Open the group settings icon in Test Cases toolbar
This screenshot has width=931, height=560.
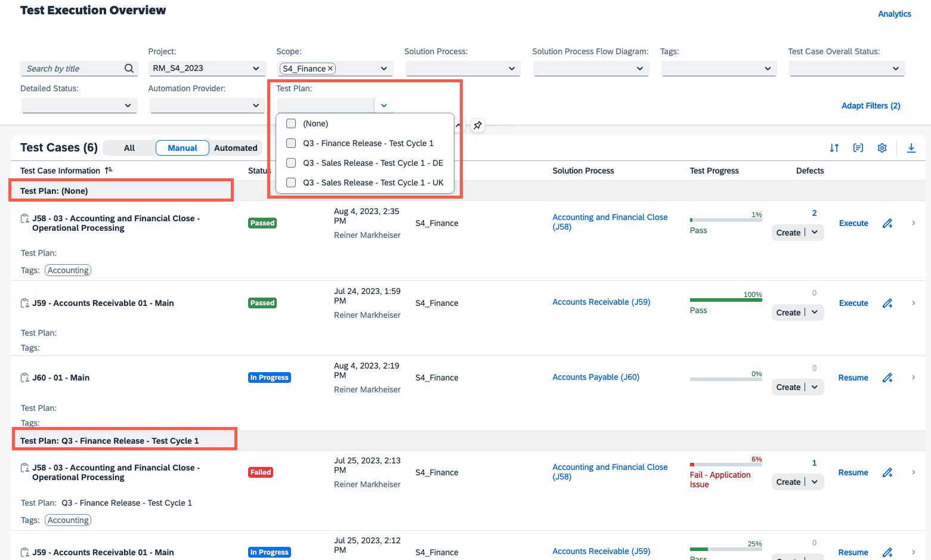tap(858, 147)
